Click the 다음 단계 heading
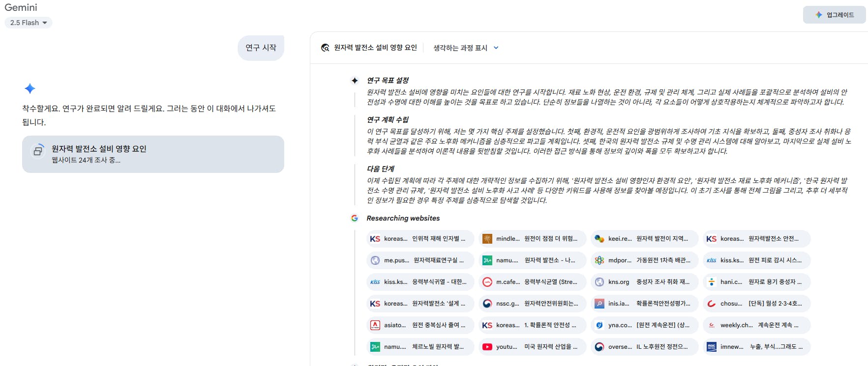This screenshot has width=868, height=366. (x=381, y=169)
